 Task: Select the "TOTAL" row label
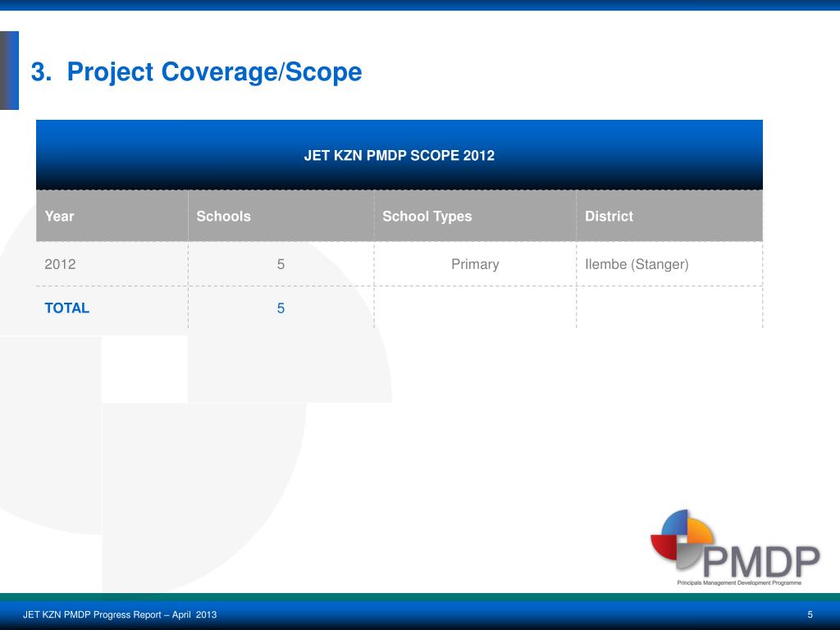pos(67,308)
